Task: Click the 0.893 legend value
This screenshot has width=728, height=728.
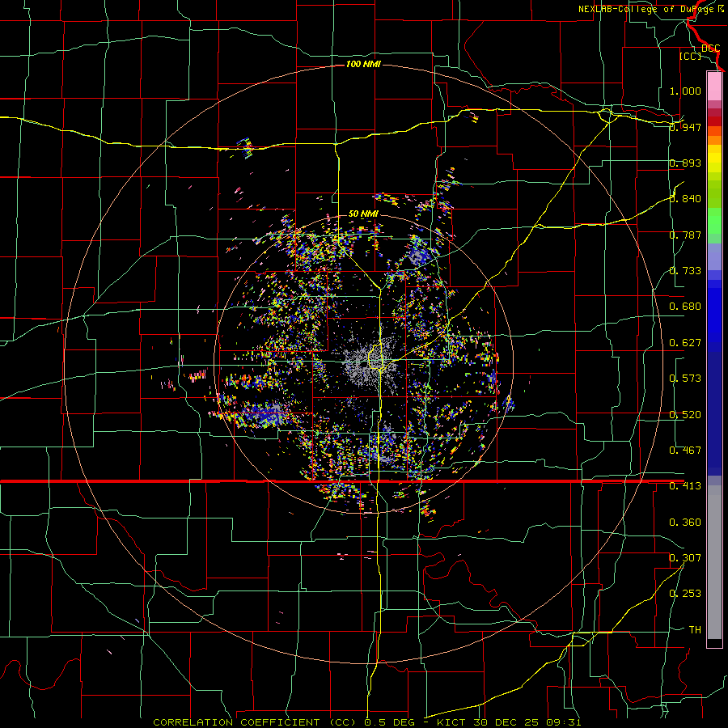Action: (685, 163)
